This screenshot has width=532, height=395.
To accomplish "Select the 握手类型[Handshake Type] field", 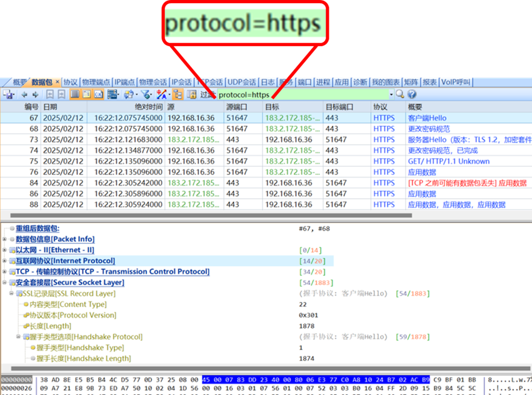I will (x=80, y=348).
